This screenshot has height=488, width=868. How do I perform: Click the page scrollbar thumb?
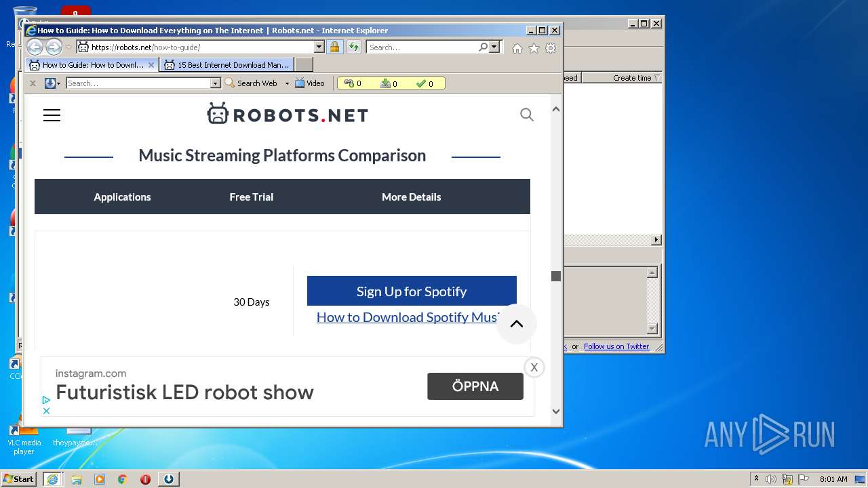coord(556,276)
